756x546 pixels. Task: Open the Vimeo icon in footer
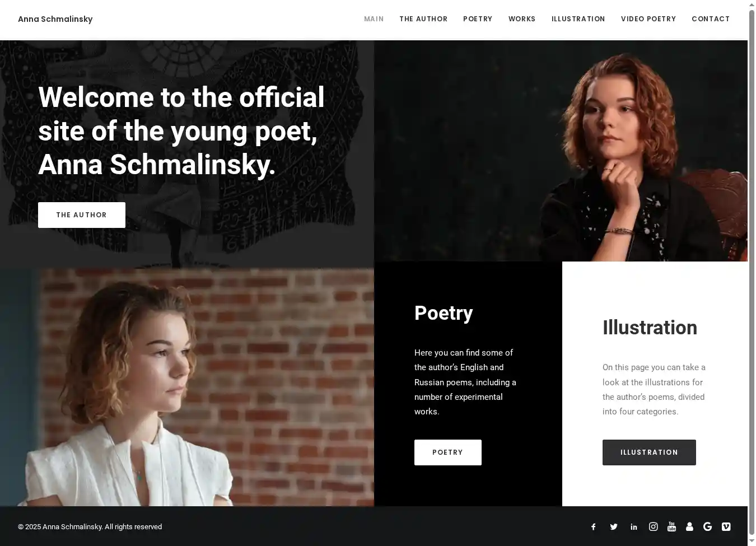pos(726,526)
